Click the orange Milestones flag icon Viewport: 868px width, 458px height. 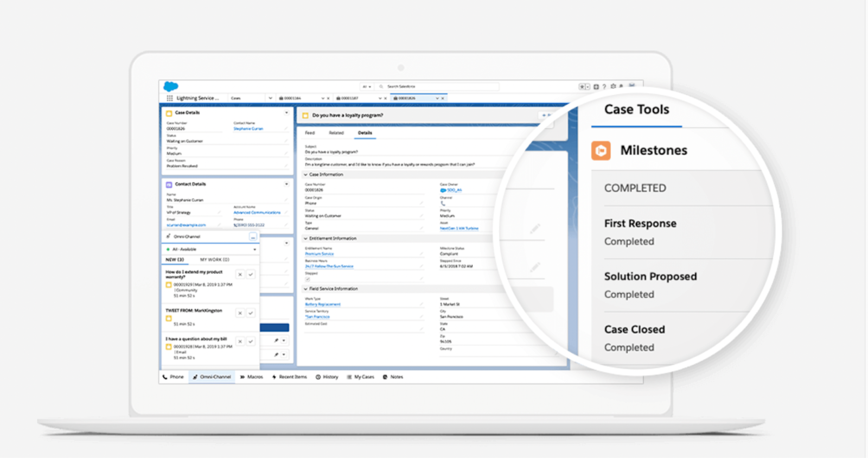coord(601,150)
